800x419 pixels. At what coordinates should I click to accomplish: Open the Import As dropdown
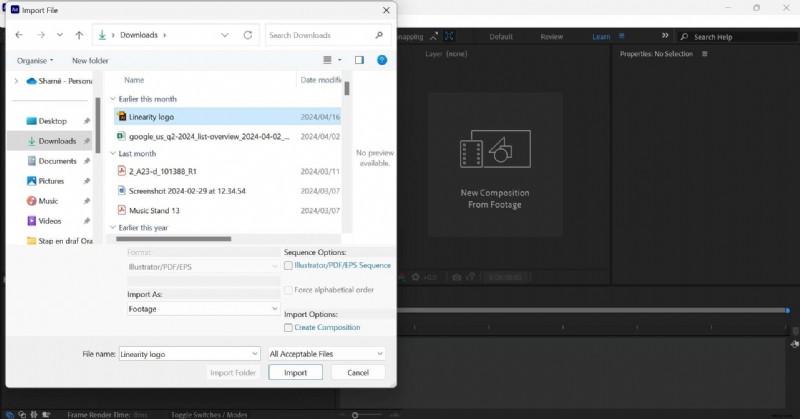coord(203,309)
